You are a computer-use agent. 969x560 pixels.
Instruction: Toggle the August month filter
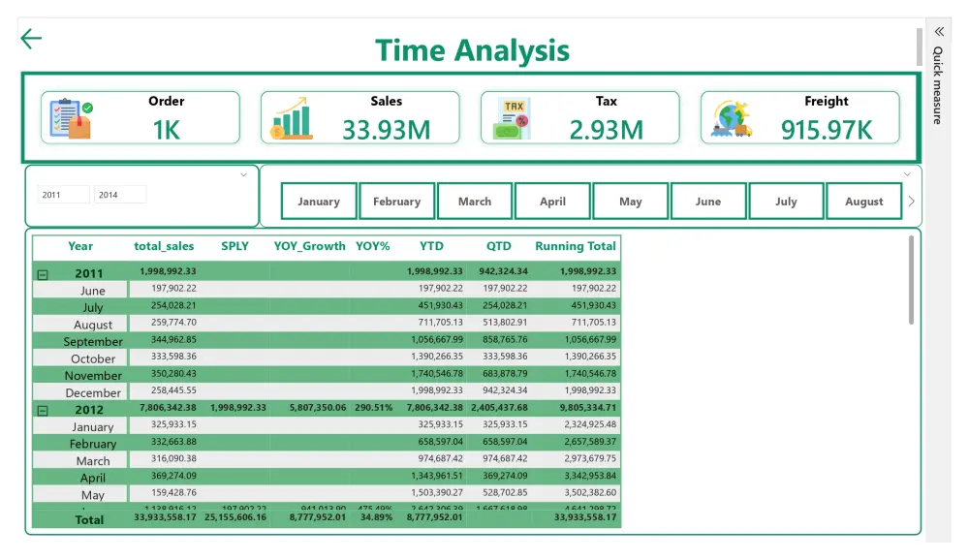click(x=863, y=201)
